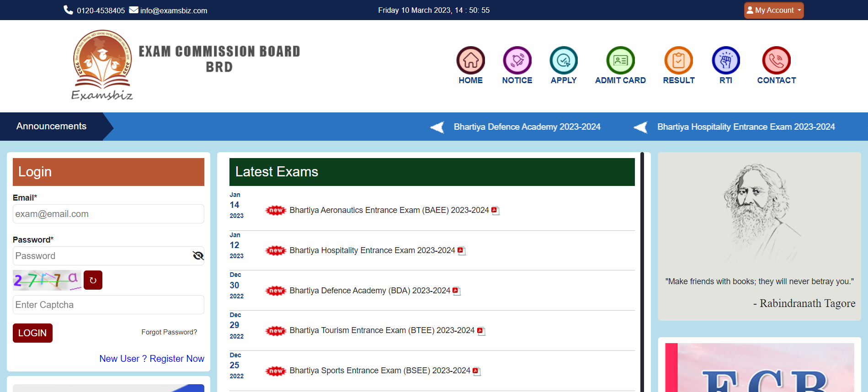
Task: Click the Latest Exams scrollbar
Action: pos(642,272)
